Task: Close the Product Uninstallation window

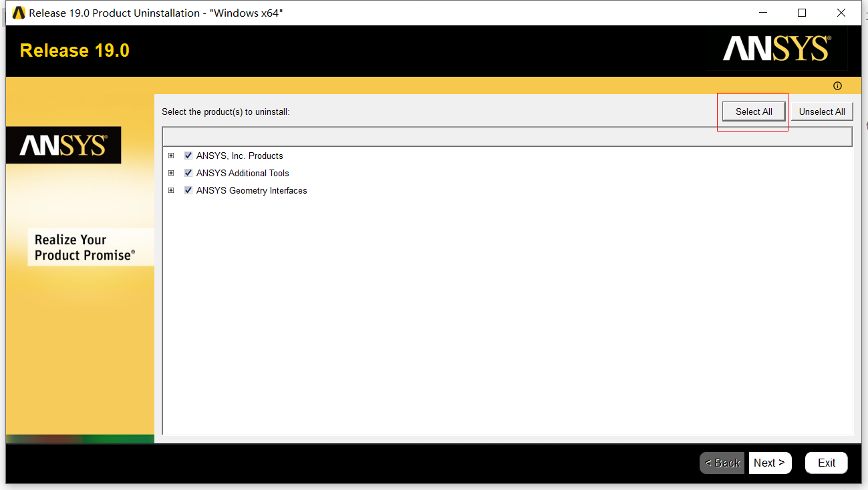Action: (x=841, y=13)
